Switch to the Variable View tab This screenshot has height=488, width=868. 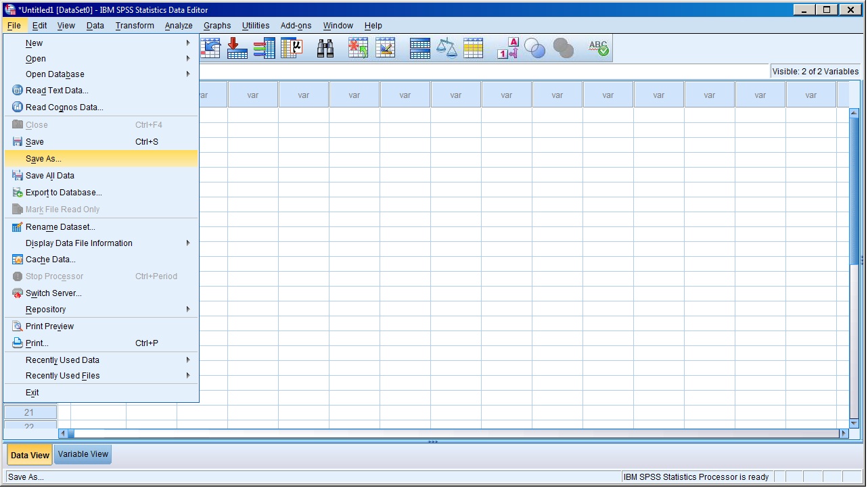tap(83, 454)
